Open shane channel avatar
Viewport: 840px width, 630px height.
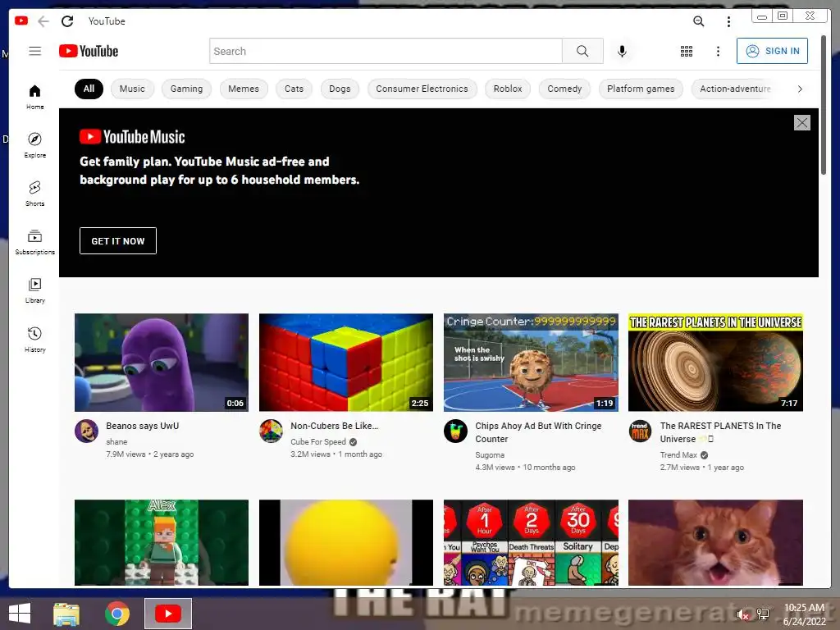point(86,431)
